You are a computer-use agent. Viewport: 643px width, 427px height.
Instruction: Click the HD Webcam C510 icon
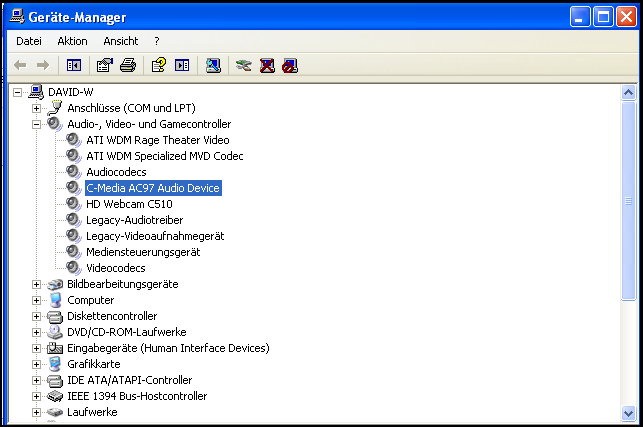tap(74, 204)
